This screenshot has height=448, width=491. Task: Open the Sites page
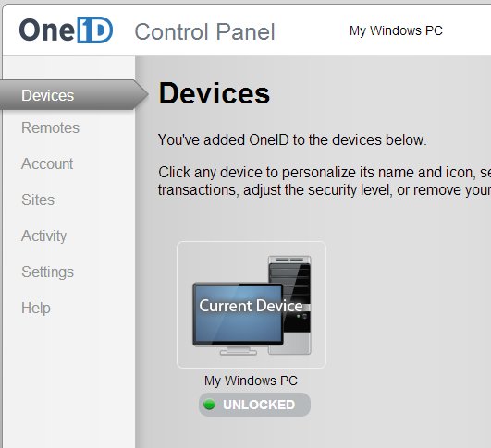click(x=38, y=200)
